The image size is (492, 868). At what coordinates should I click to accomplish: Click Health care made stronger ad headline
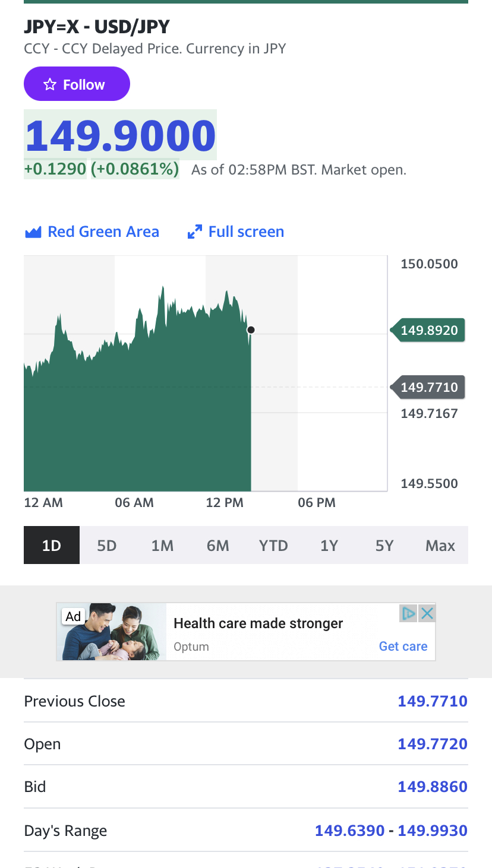(x=258, y=623)
